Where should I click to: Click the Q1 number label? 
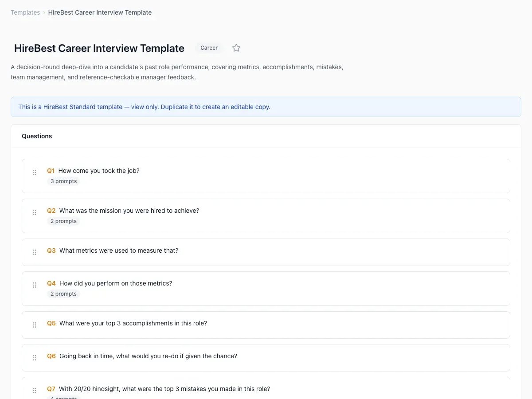tap(51, 171)
